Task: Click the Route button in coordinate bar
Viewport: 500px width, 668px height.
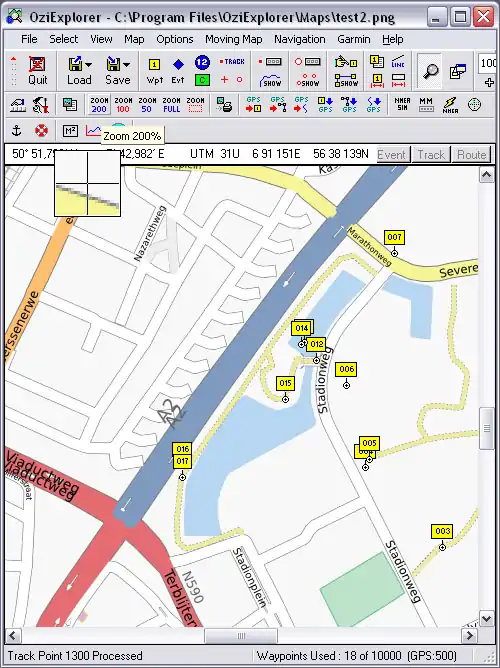Action: click(471, 154)
